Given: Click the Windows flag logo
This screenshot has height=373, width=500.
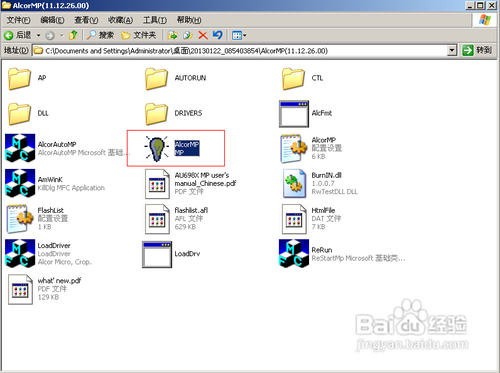Looking at the screenshot, I should 484,20.
